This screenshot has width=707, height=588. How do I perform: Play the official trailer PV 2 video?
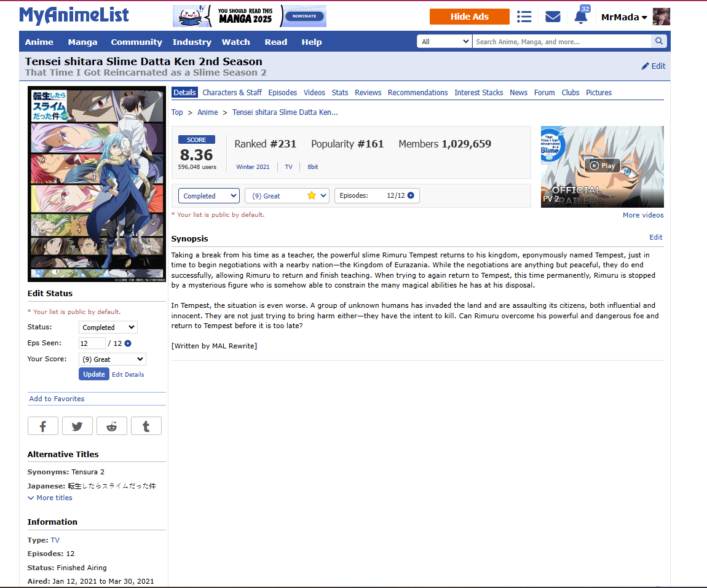click(x=602, y=166)
